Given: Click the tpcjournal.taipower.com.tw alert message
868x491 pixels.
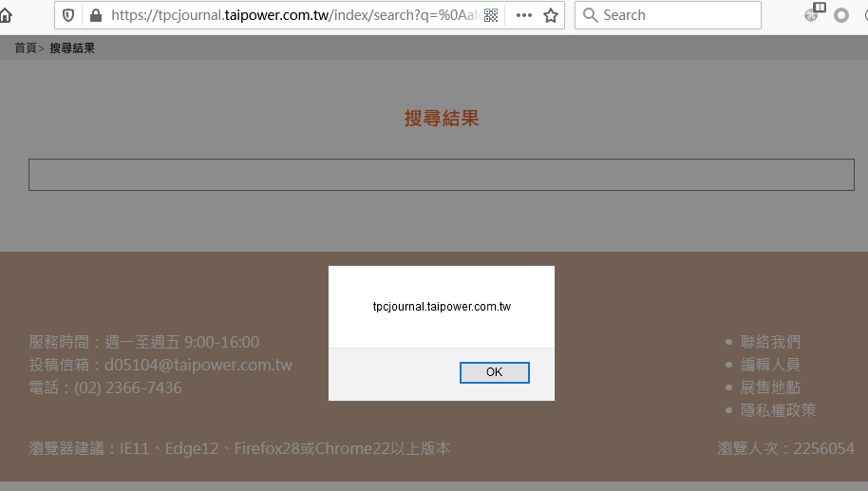Looking at the screenshot, I should (442, 307).
